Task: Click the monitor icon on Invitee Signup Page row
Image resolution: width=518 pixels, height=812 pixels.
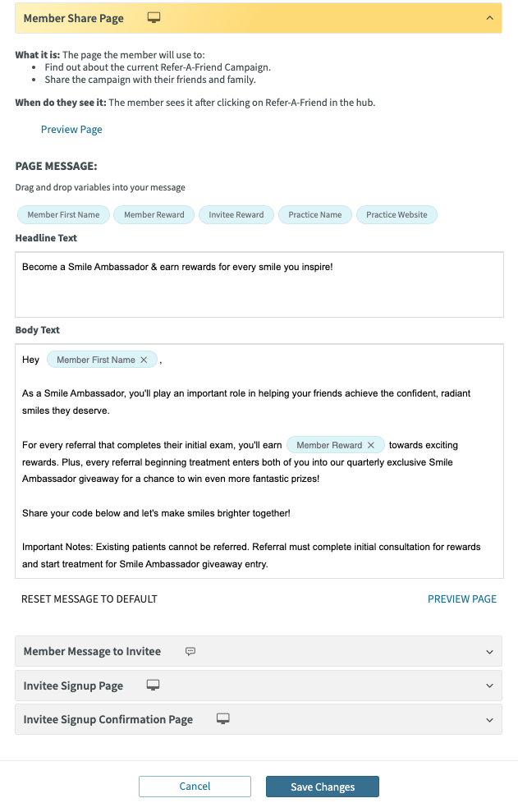Action: click(153, 685)
